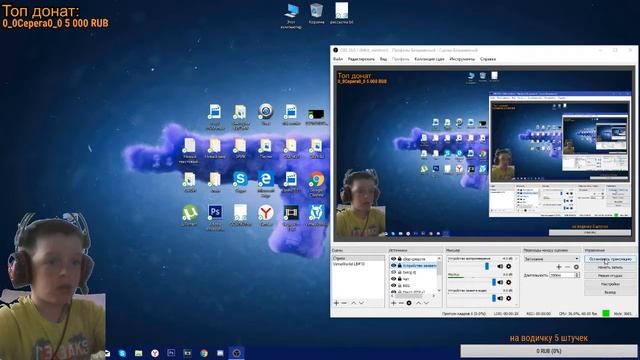This screenshot has height=360, width=640.
Task: Open gear settings for Устройство воспроизведения mixer channel
Action: (x=509, y=266)
